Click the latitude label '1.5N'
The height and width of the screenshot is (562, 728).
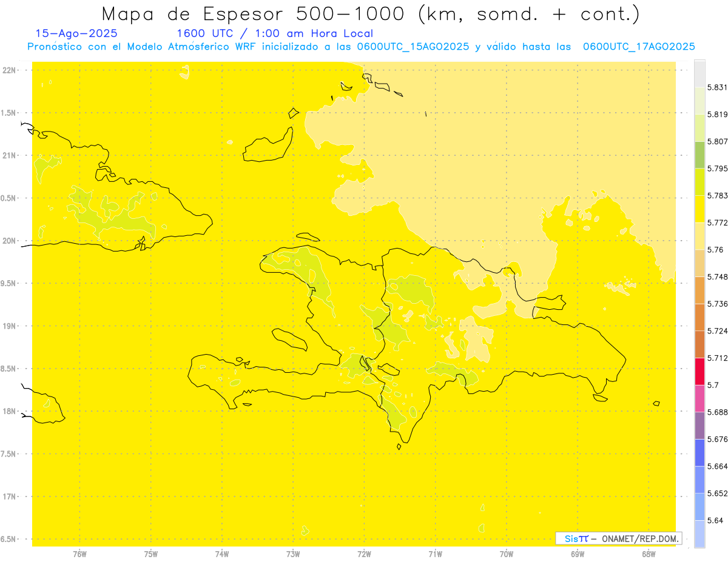tap(9, 113)
